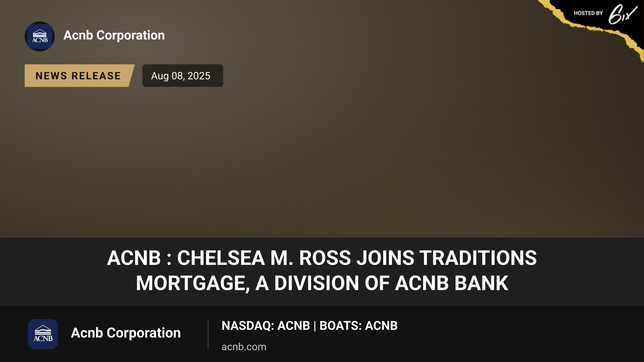Click headline line reading Mortgage, A Division

click(322, 283)
